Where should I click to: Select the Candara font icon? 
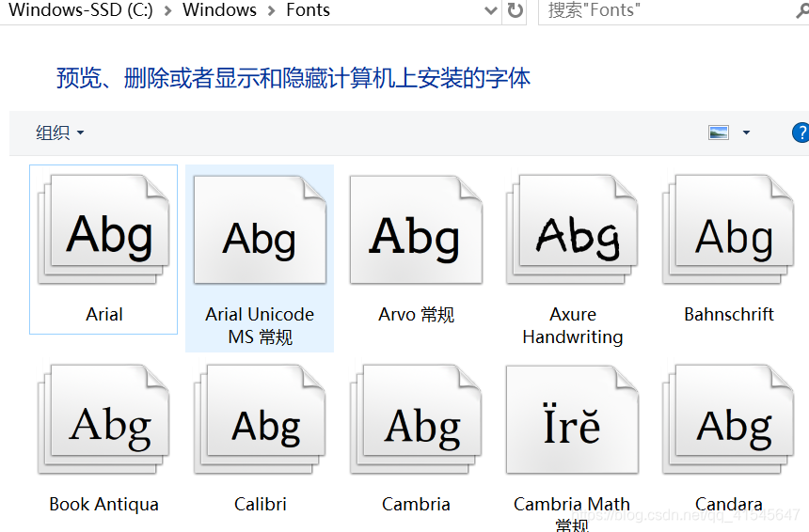(x=728, y=419)
